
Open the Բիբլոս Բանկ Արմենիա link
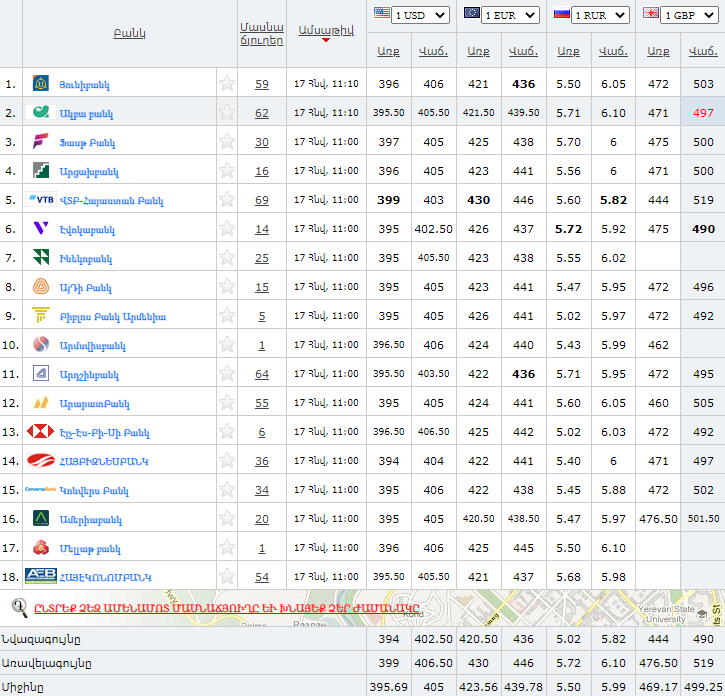pyautogui.click(x=112, y=317)
